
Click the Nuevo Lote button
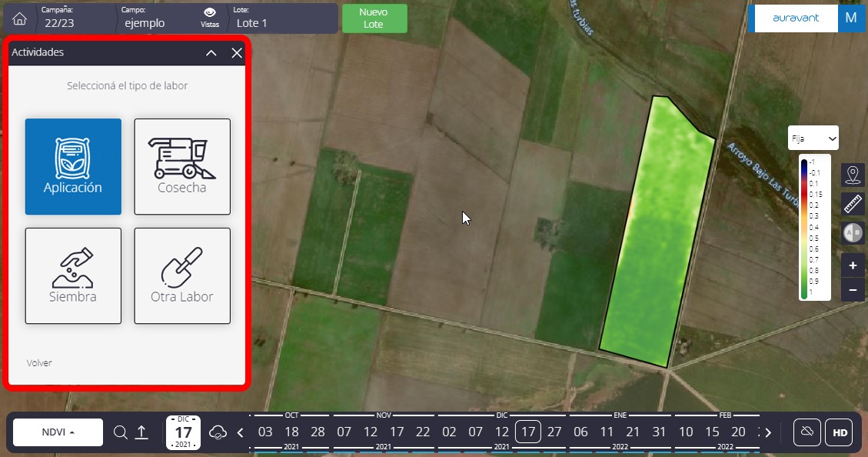374,18
